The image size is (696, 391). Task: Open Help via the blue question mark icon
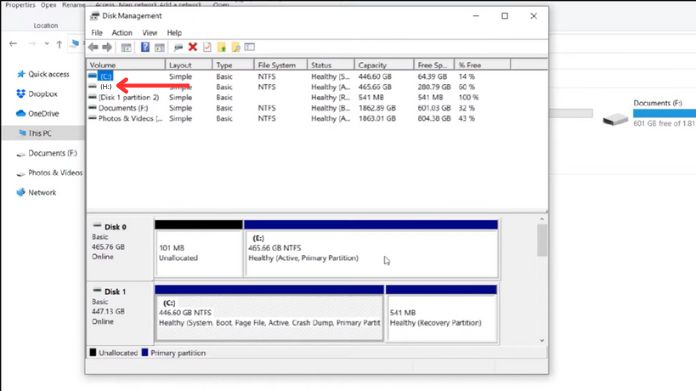pos(145,47)
